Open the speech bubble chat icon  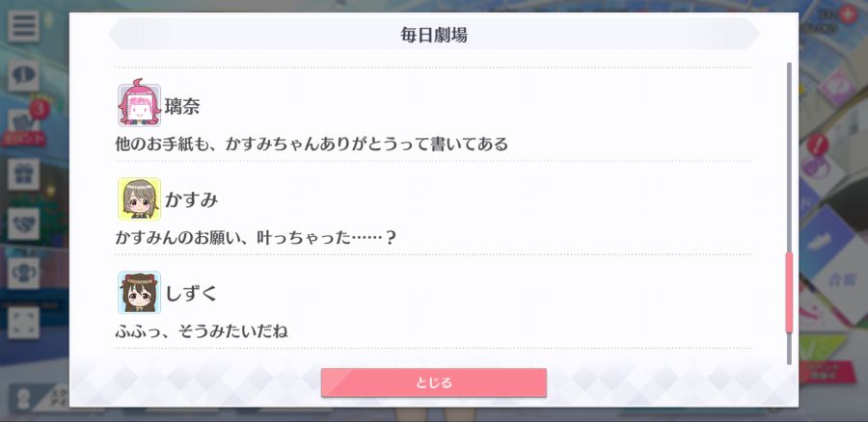[x=23, y=76]
